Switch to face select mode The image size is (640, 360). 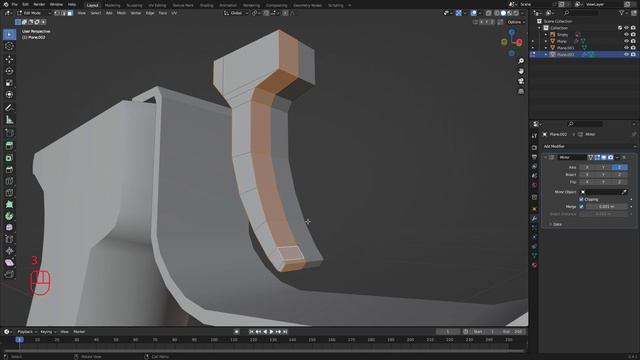tap(70, 13)
